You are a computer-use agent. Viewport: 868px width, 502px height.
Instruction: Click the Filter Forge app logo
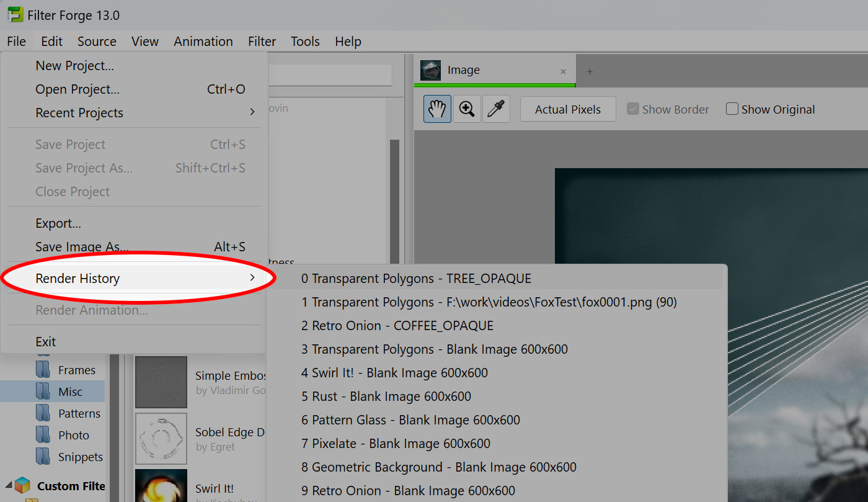pos(15,14)
